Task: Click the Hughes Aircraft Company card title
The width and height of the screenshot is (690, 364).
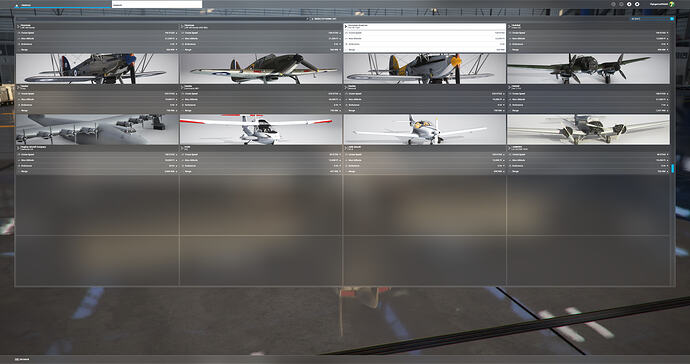Action: pyautogui.click(x=33, y=147)
